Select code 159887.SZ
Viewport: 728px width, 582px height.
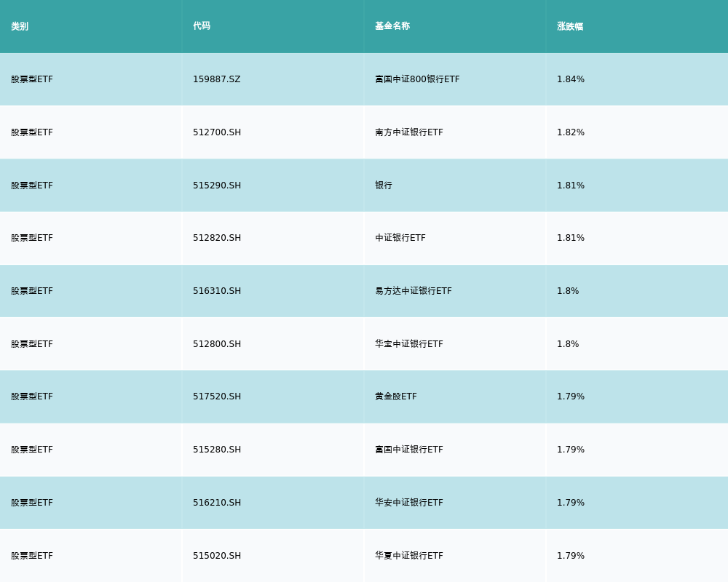pyautogui.click(x=216, y=79)
